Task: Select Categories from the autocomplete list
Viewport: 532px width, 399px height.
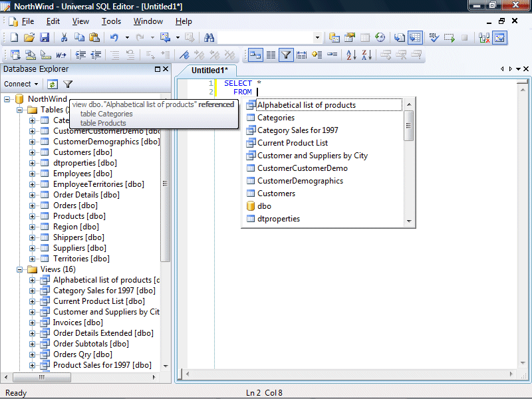Action: [x=275, y=118]
